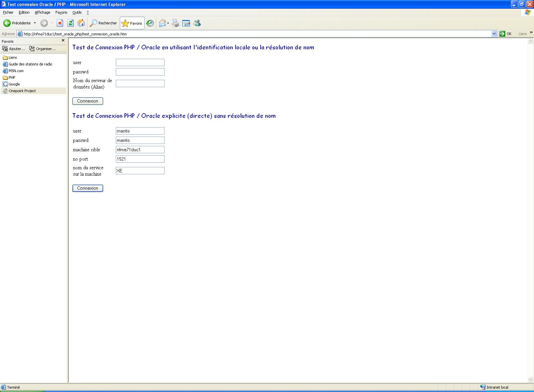The width and height of the screenshot is (534, 392).
Task: Open the Précédente history dropdown arrow
Action: pos(35,23)
